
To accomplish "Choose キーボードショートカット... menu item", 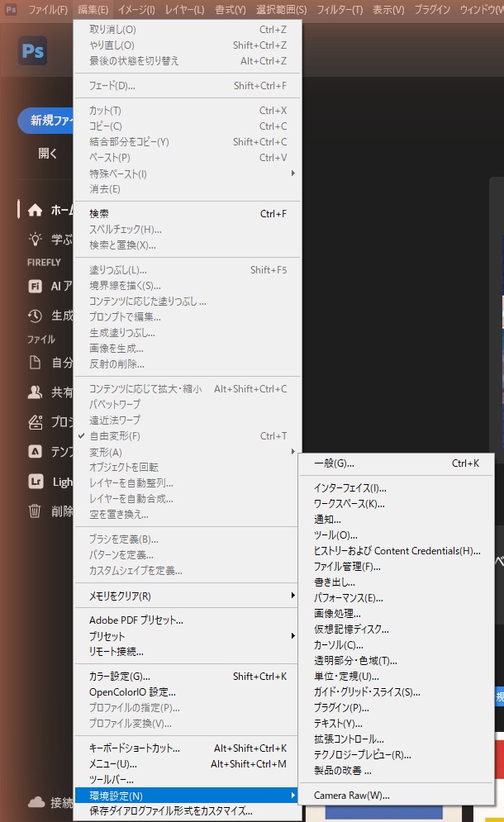I will (x=188, y=748).
